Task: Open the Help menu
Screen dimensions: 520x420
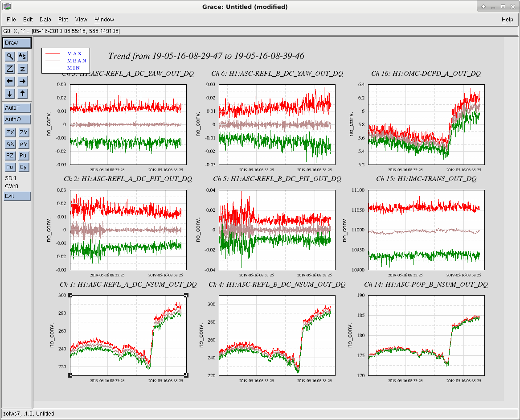Action: [507, 20]
